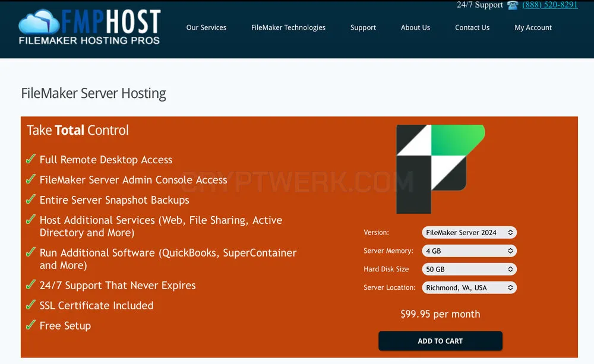Click the checkmark beside SSL Certificate Included
This screenshot has height=364, width=594.
pos(31,304)
